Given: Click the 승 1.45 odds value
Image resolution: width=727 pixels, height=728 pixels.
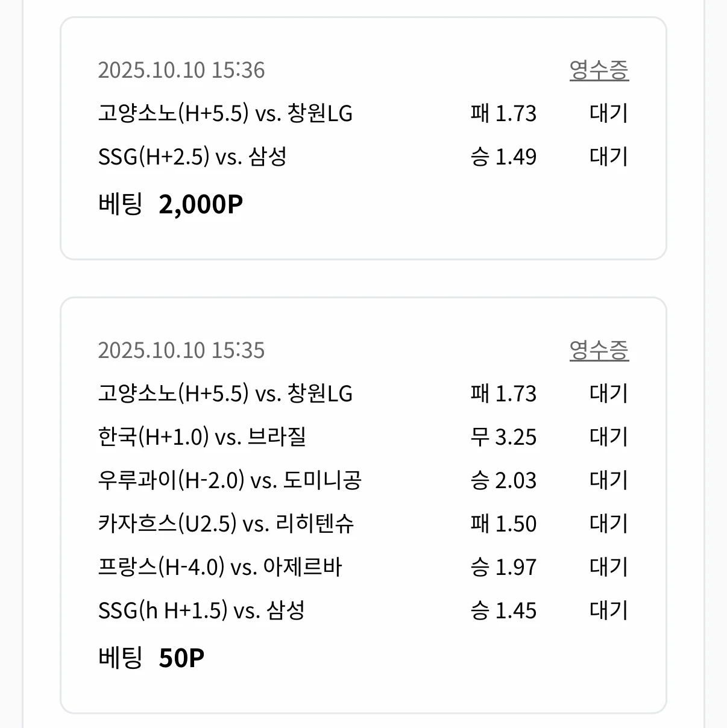Looking at the screenshot, I should tap(503, 610).
